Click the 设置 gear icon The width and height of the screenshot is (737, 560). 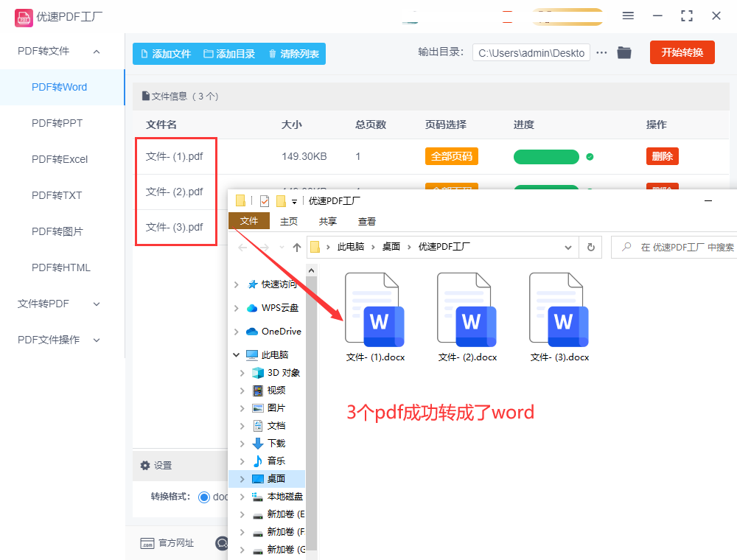click(145, 466)
